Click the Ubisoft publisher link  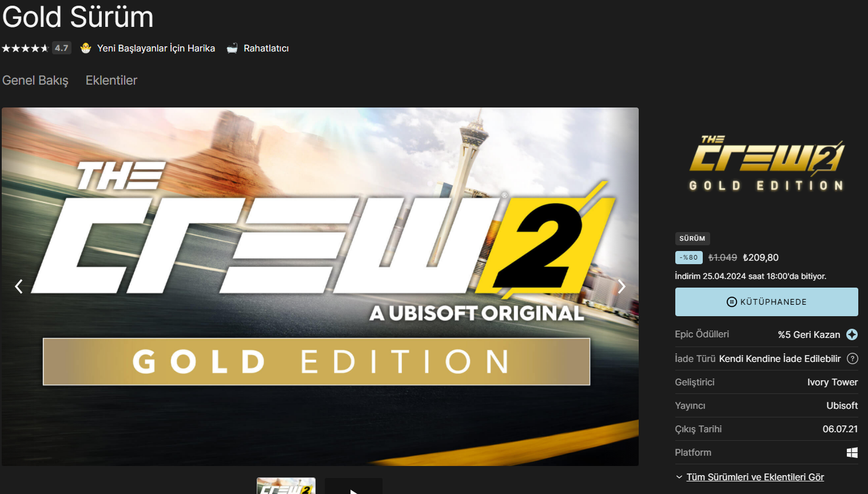[x=842, y=405]
